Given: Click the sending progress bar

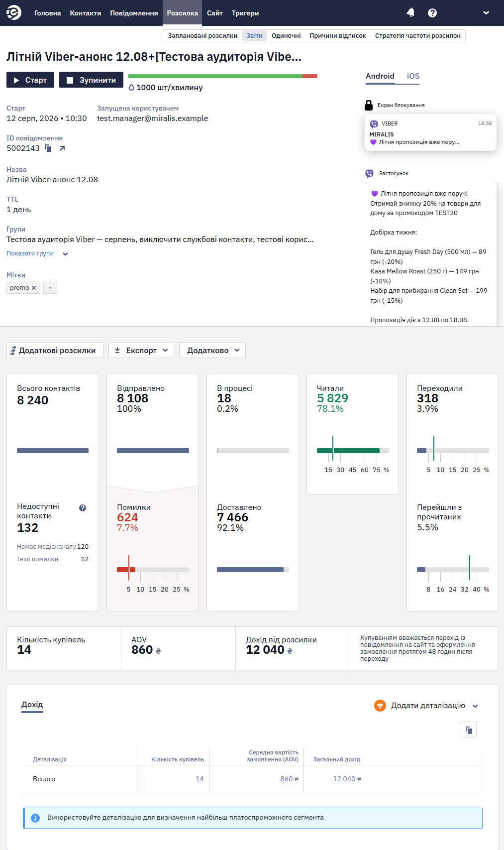Looking at the screenshot, I should 222,76.
